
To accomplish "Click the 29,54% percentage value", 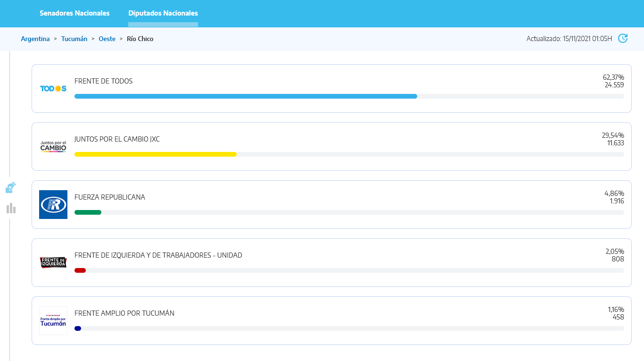I will pyautogui.click(x=613, y=135).
